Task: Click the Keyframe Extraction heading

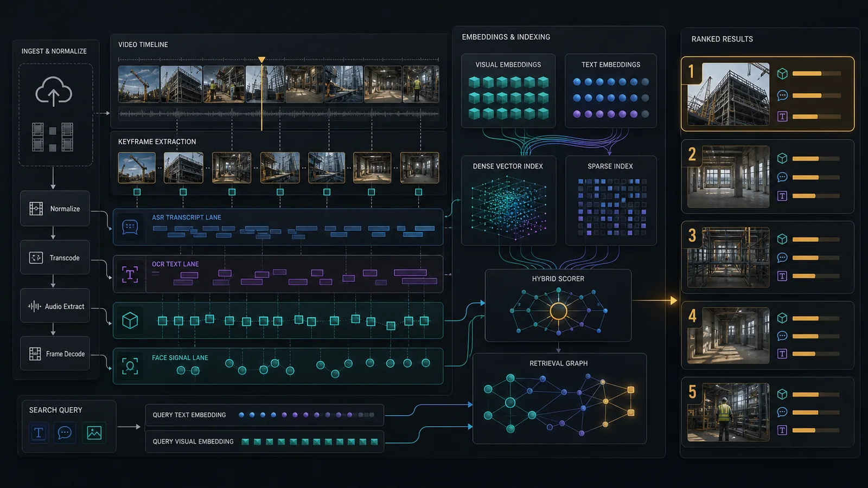Action: point(157,142)
